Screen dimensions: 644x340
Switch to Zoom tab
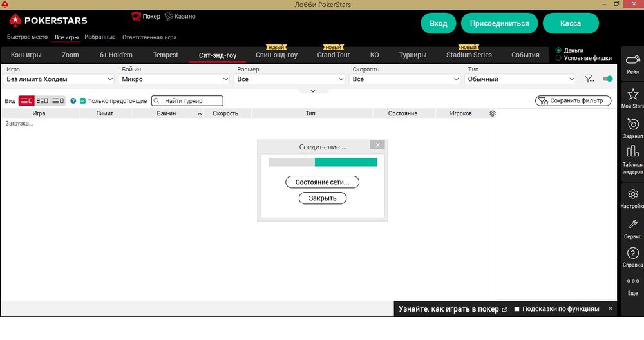tap(70, 55)
